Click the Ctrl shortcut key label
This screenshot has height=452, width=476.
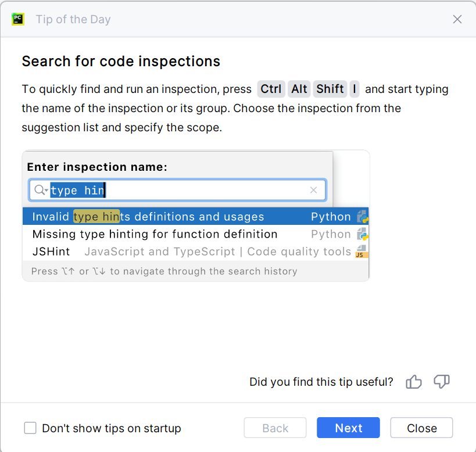[271, 89]
